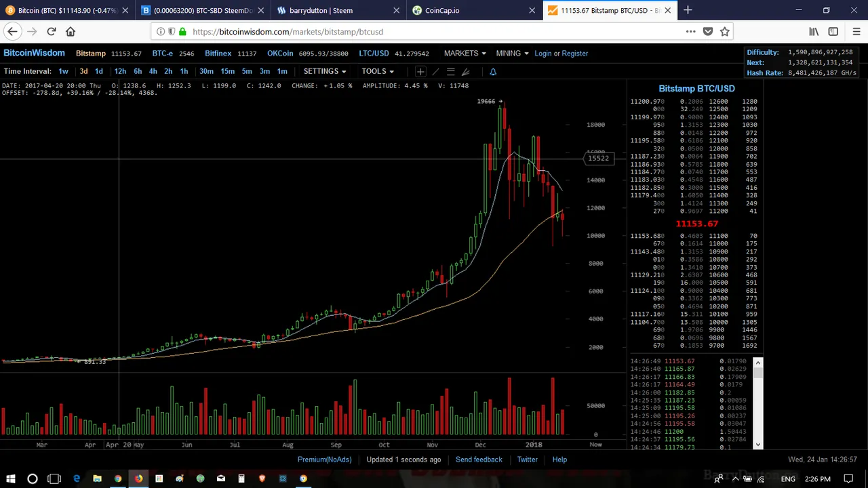This screenshot has width=868, height=488.
Task: Launch Microsoft Edge from the taskbar
Action: (x=77, y=479)
